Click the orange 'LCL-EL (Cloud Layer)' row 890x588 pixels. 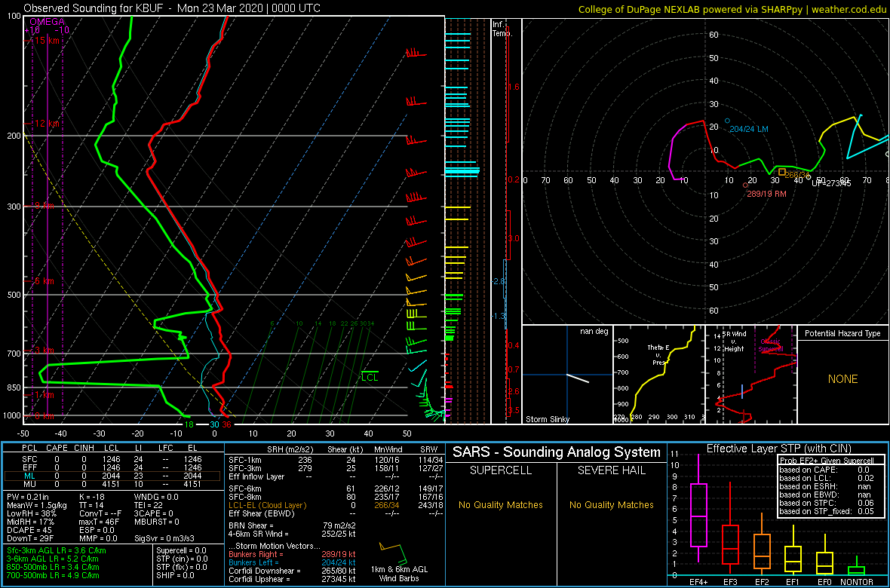(x=335, y=505)
